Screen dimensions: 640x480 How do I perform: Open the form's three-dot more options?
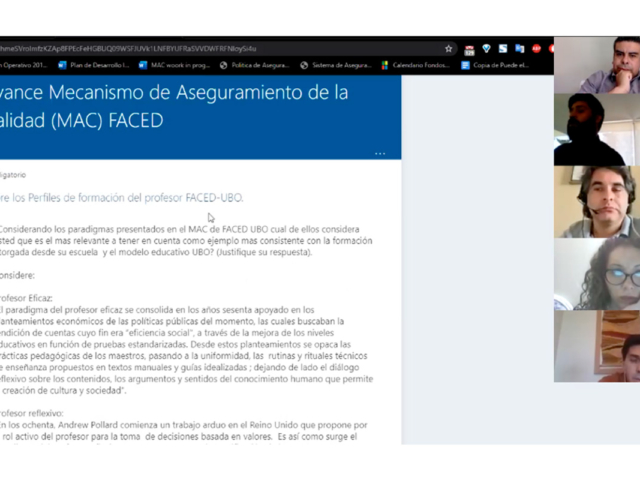click(x=380, y=153)
